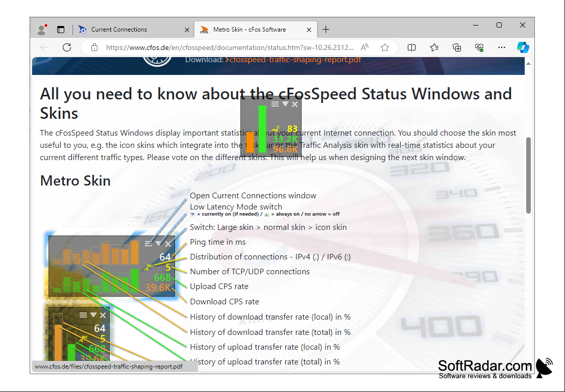Close the Current Connections tab

click(187, 30)
